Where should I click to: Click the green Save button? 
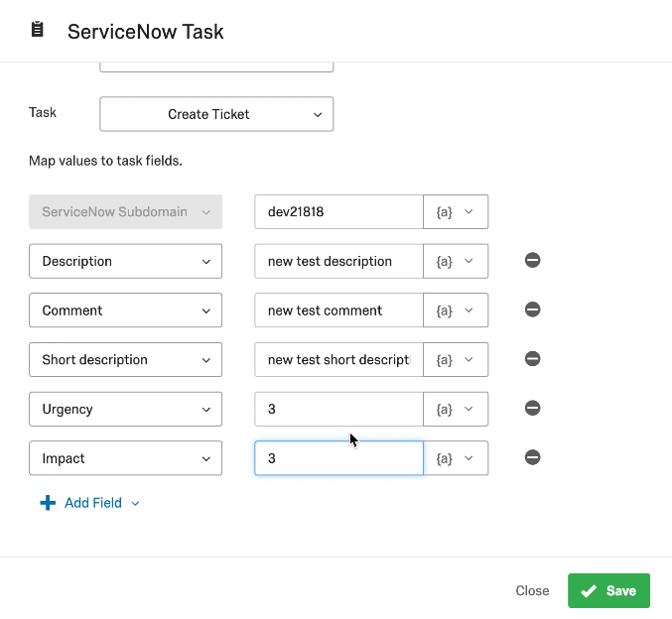pos(608,590)
